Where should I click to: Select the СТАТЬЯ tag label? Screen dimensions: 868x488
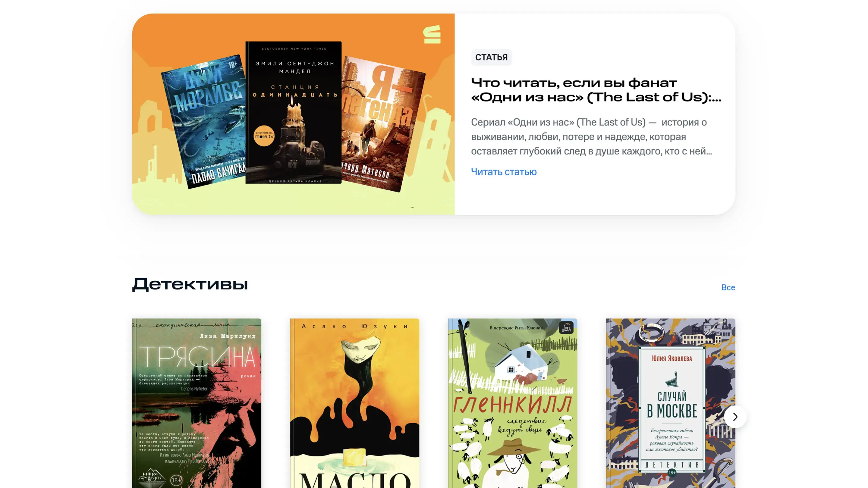(x=491, y=57)
